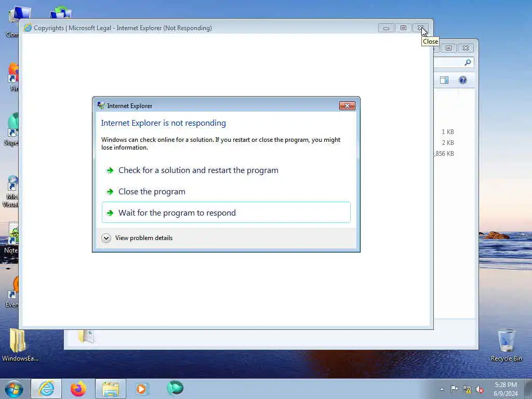Select the WindowsEa... folder on desktop
This screenshot has height=399, width=532.
coord(19,345)
